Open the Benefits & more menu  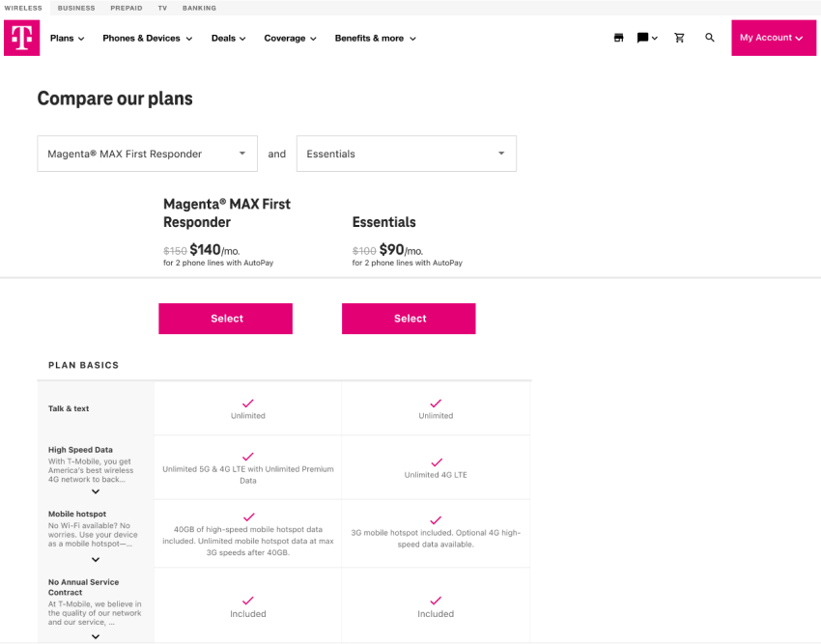pos(376,39)
